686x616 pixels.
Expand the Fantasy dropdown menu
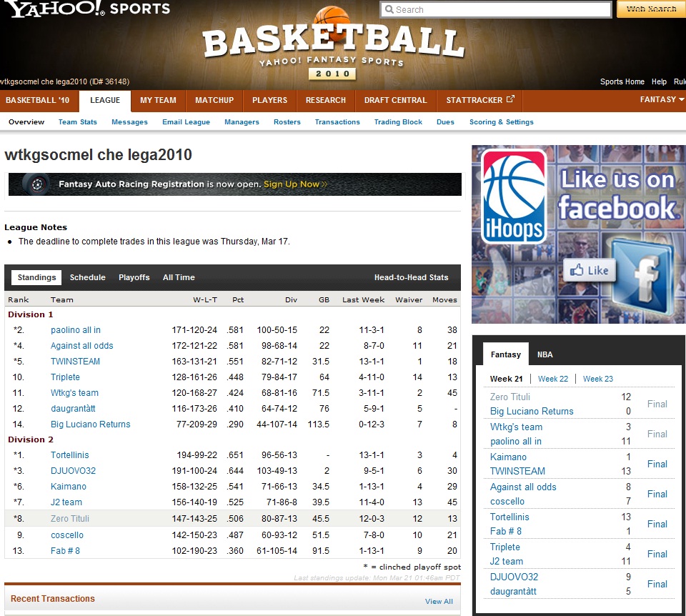pos(662,100)
